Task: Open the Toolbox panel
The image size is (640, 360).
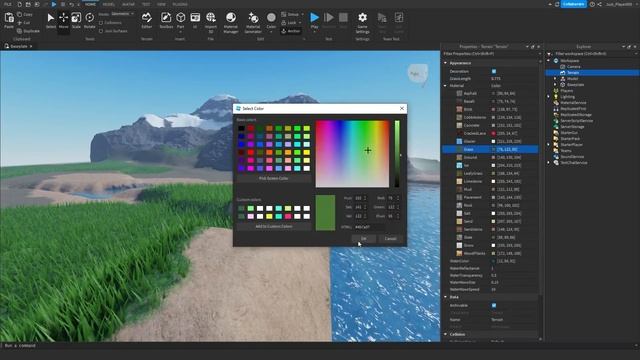Action: point(166,20)
